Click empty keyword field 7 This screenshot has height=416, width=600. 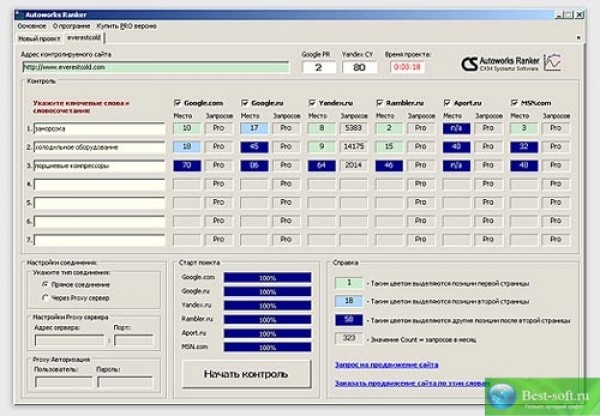click(99, 240)
